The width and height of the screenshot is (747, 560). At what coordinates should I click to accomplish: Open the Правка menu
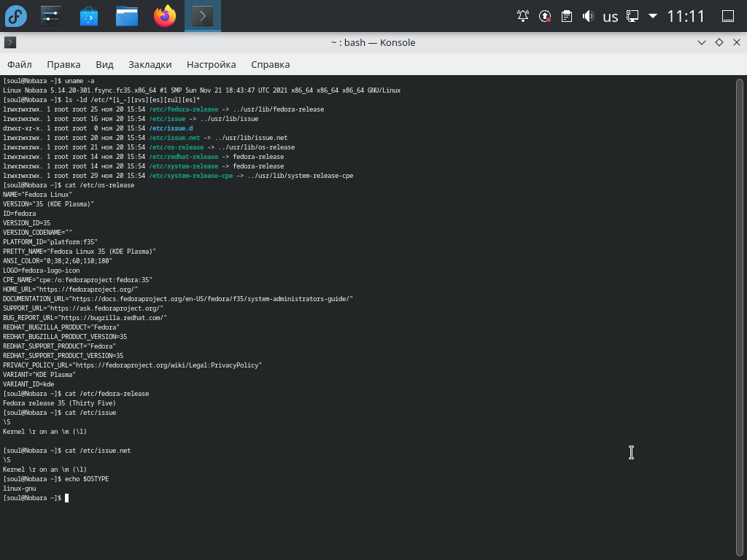[63, 64]
